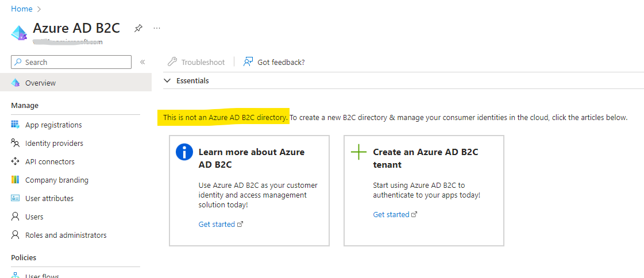The image size is (644, 278).
Task: Click the Essentials label
Action: point(192,80)
